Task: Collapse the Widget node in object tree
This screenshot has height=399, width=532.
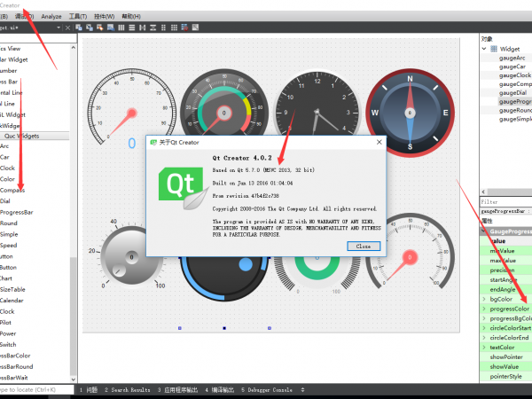Action: coord(483,49)
